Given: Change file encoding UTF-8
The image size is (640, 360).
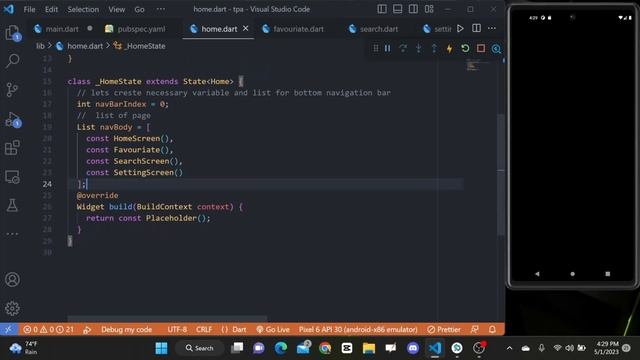Looking at the screenshot, I should pyautogui.click(x=177, y=329).
